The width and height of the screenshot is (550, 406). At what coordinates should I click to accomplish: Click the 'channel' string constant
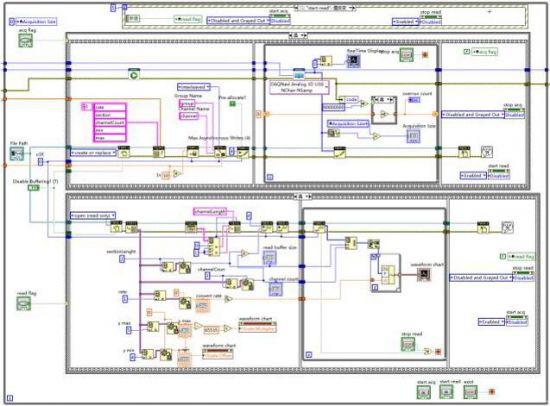[189, 116]
